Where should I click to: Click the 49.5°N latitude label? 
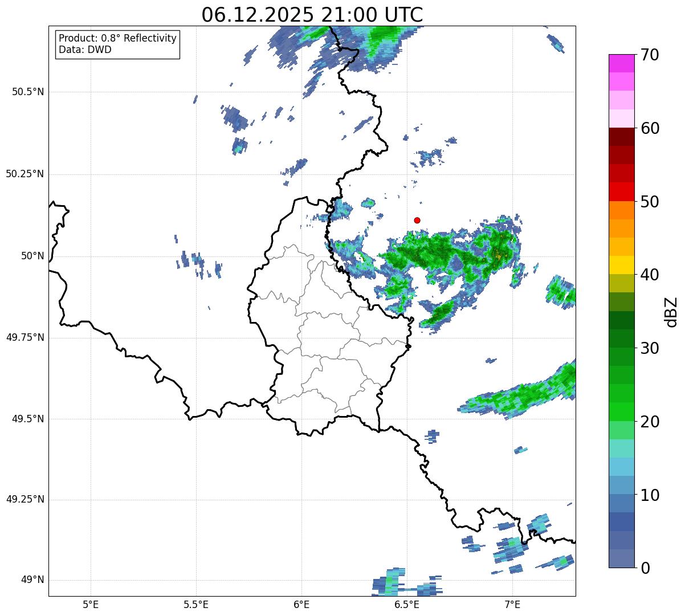coord(28,419)
